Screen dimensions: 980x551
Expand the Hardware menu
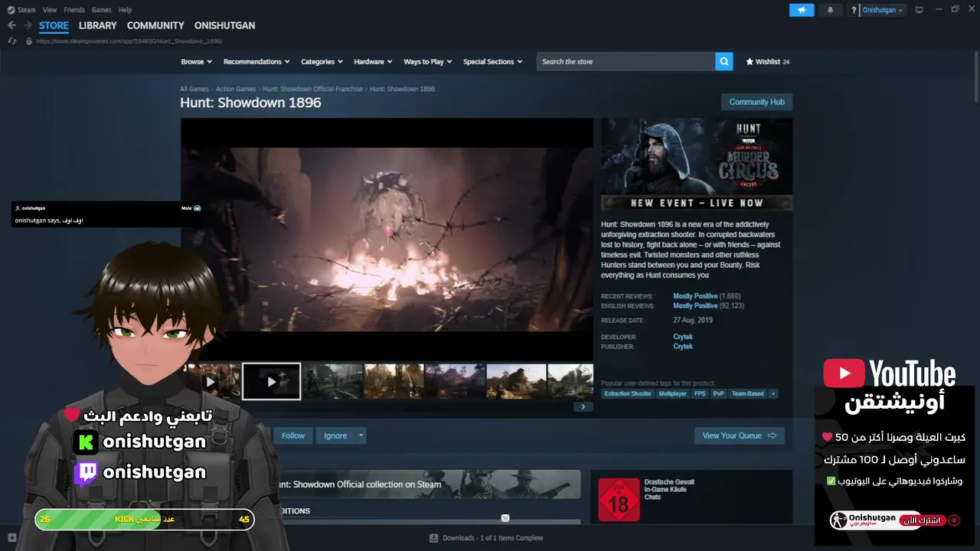click(x=373, y=61)
